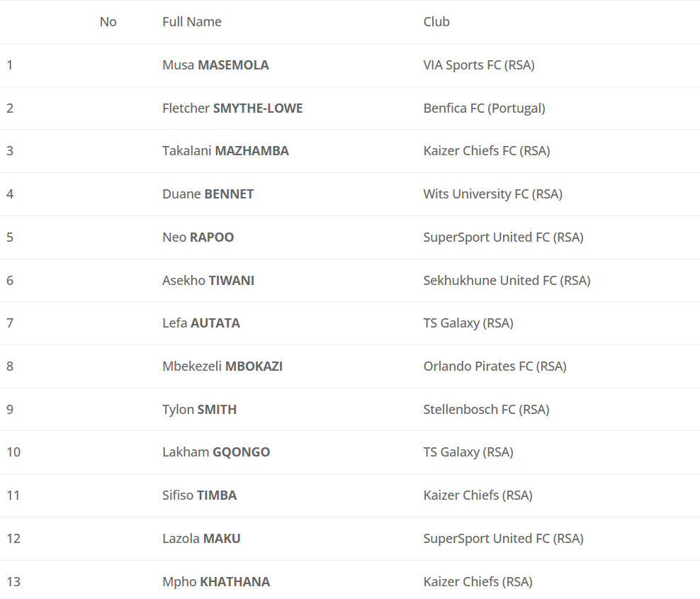700x599 pixels.
Task: Click the "Benfica FC (Portugal)" club cell
Action: [x=484, y=108]
